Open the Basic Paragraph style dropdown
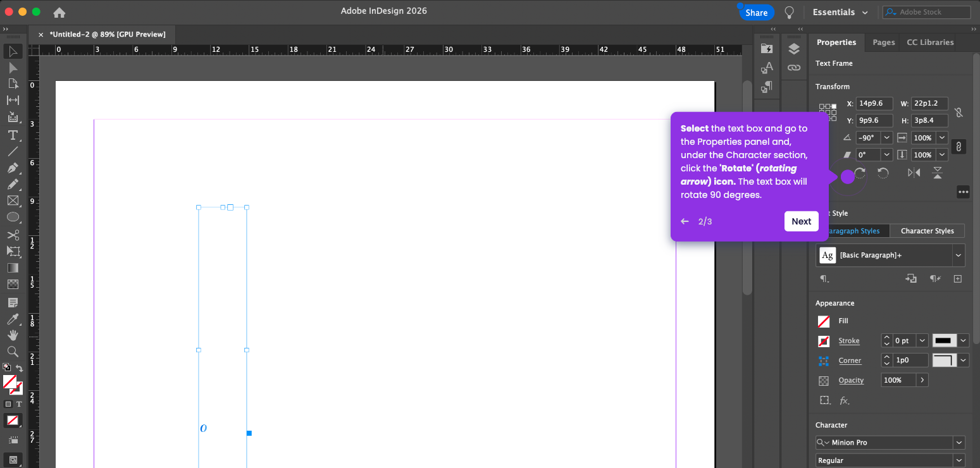980x468 pixels. click(959, 255)
